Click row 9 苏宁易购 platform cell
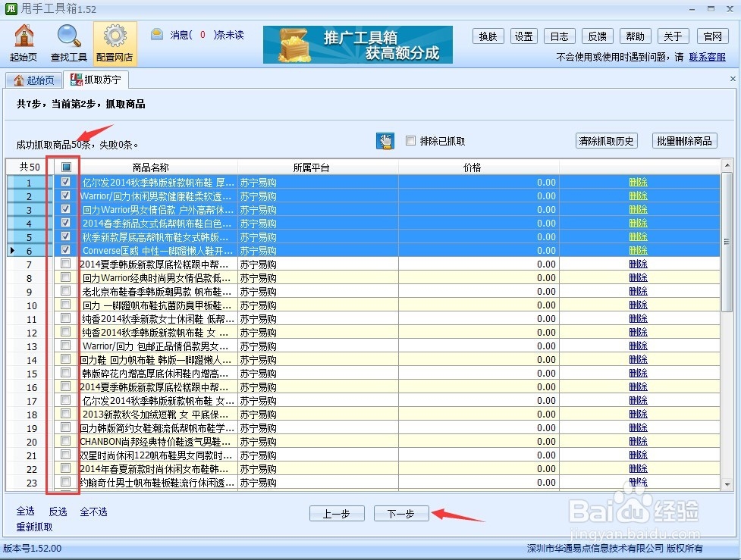 (x=318, y=292)
